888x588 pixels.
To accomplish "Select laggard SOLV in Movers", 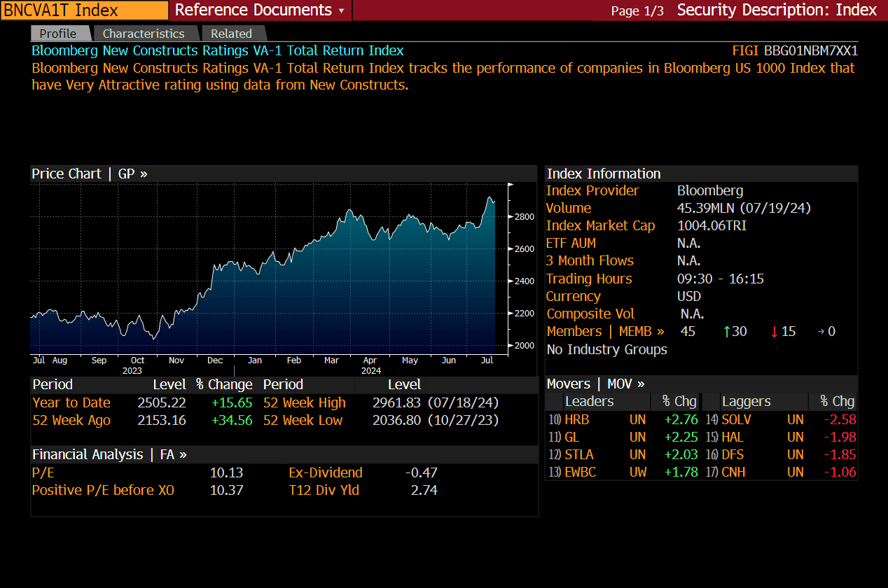I will (x=736, y=419).
